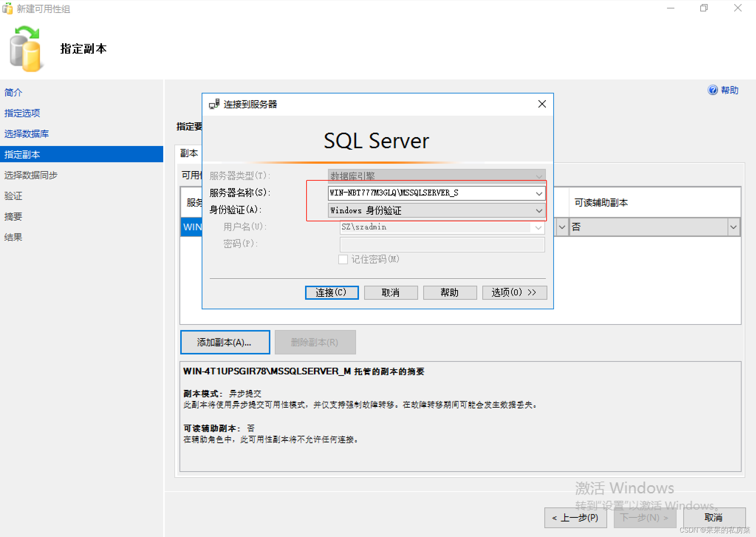The height and width of the screenshot is (537, 756).
Task: Select 选择数据库 in the wizard sidebar
Action: 27,134
